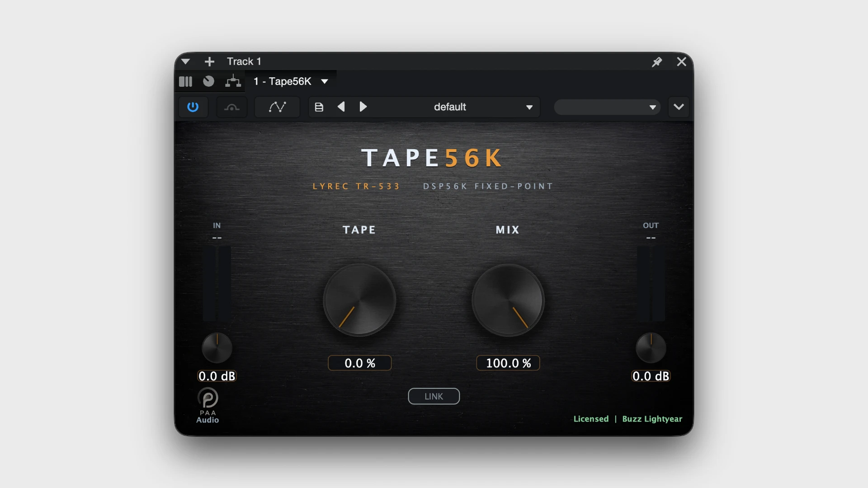Screen dimensions: 868x488
Task: Click the TAPE56K title logo
Action: tap(432, 158)
